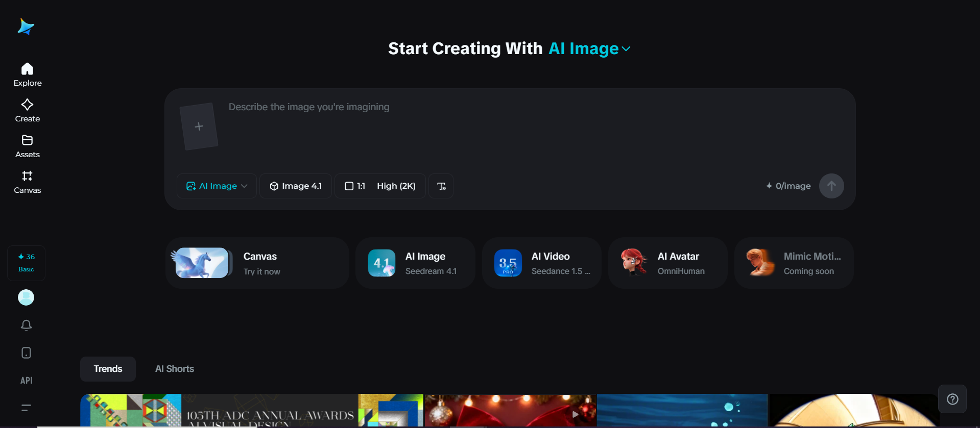The image size is (980, 428).
Task: Open the AI Image Seedream 4.1 card
Action: coord(416,263)
